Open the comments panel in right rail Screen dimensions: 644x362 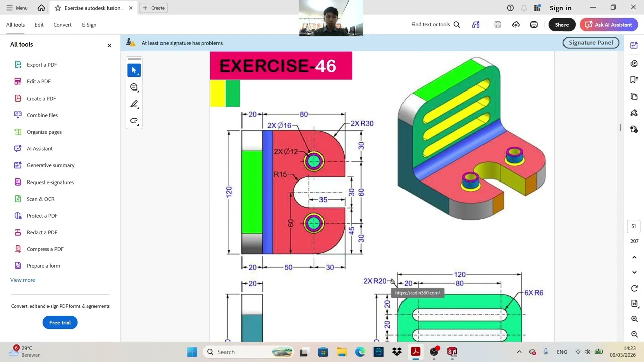click(634, 63)
